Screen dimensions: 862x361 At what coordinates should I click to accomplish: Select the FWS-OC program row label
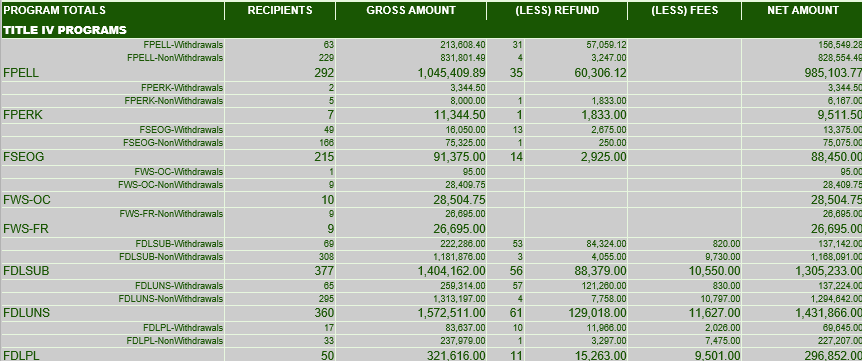tap(26, 199)
